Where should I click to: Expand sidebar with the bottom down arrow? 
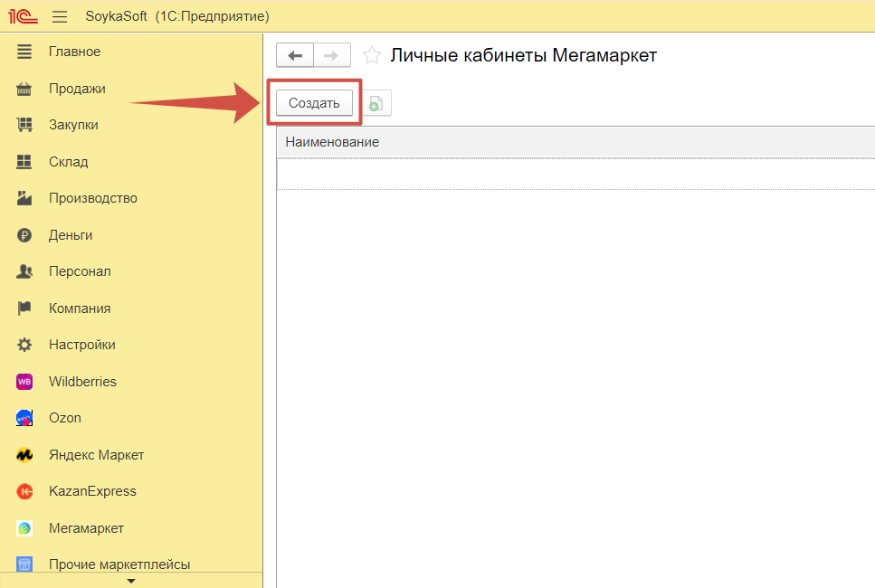click(x=130, y=580)
